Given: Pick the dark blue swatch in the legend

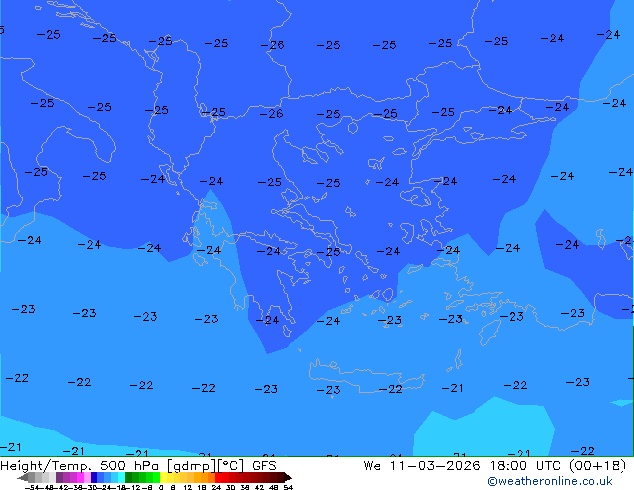Looking at the screenshot, I should [94, 477].
